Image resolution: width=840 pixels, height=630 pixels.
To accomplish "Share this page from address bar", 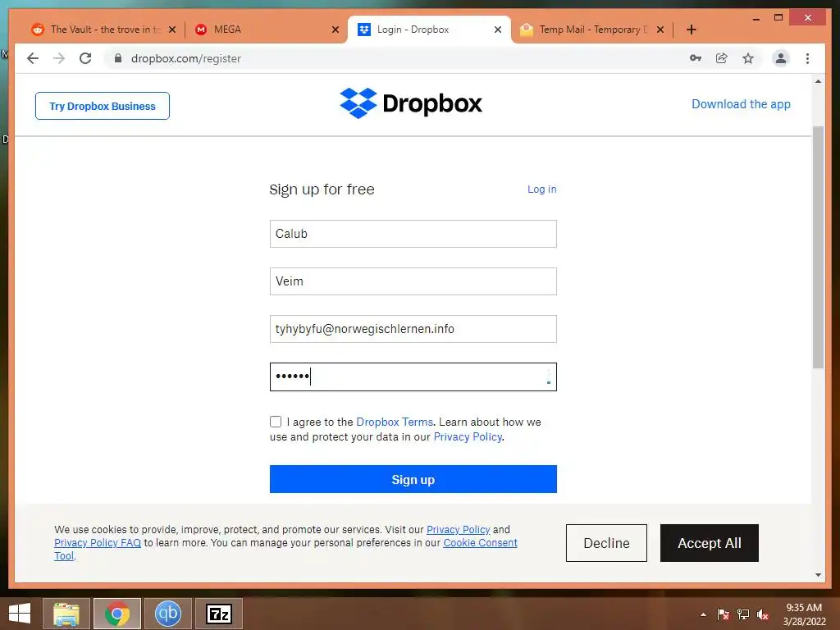I will (722, 58).
